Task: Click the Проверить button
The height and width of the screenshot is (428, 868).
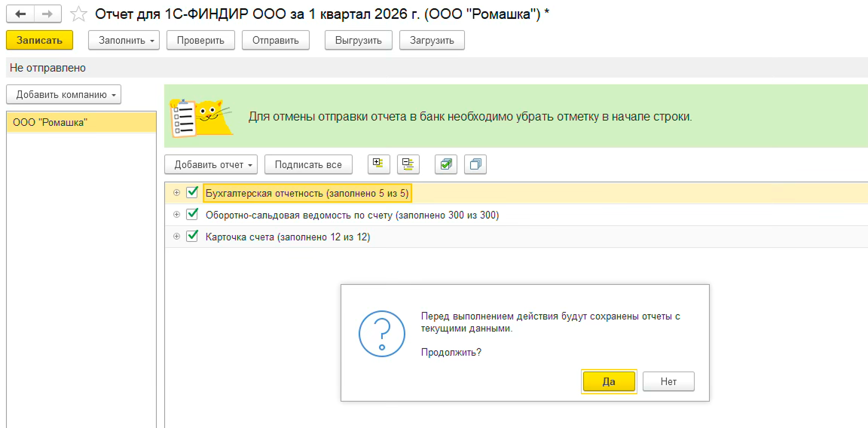Action: (x=200, y=41)
